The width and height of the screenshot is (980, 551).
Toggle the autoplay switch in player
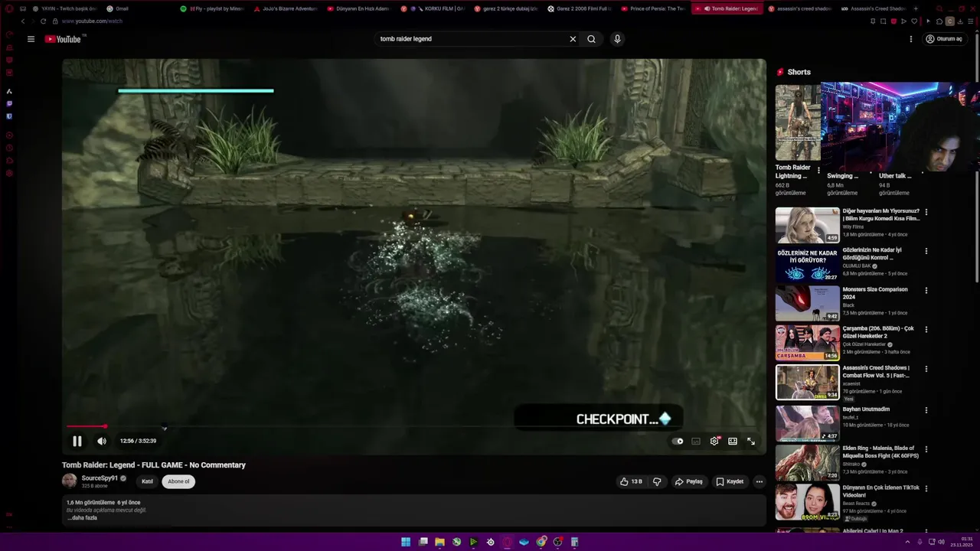[x=678, y=441]
